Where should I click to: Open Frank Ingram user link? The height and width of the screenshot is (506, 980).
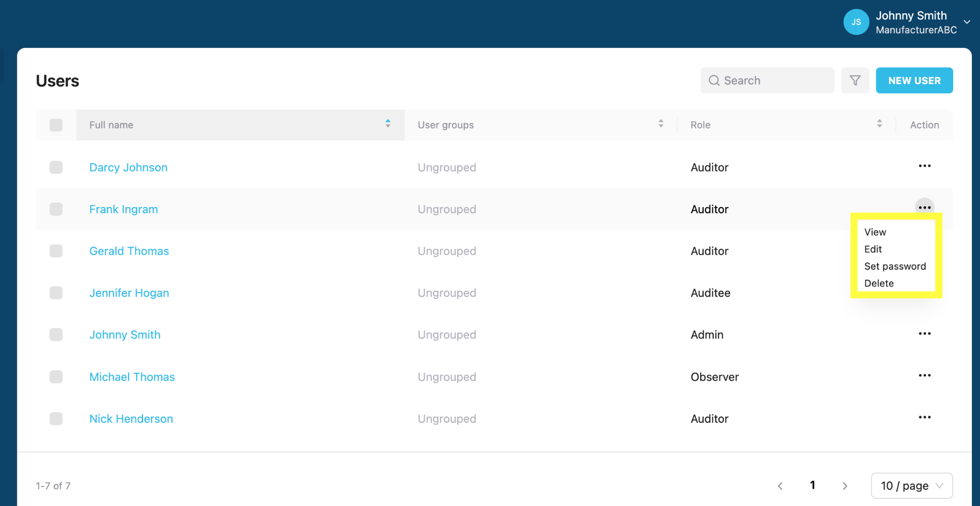click(123, 209)
